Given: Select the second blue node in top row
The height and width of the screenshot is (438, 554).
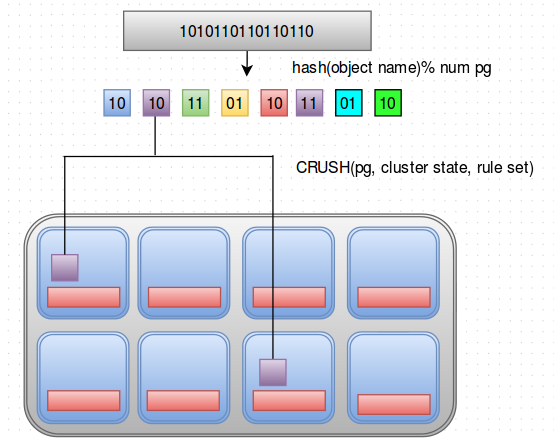Looking at the screenshot, I should (x=184, y=272).
